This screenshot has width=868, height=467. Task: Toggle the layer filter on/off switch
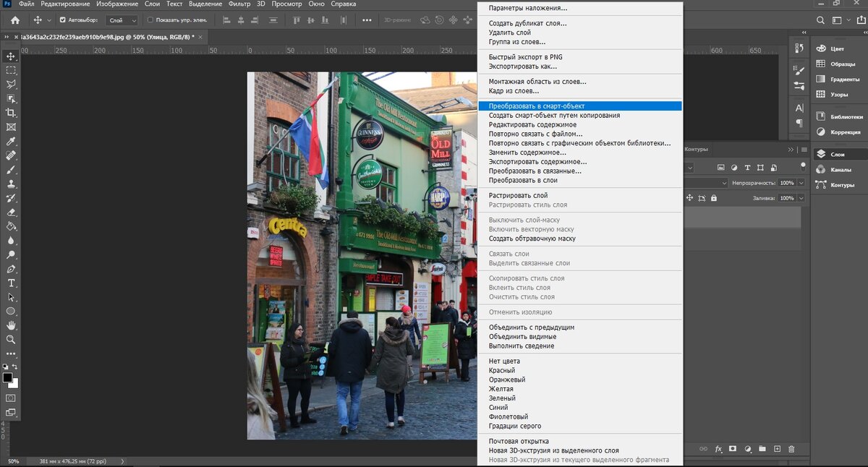pyautogui.click(x=803, y=166)
